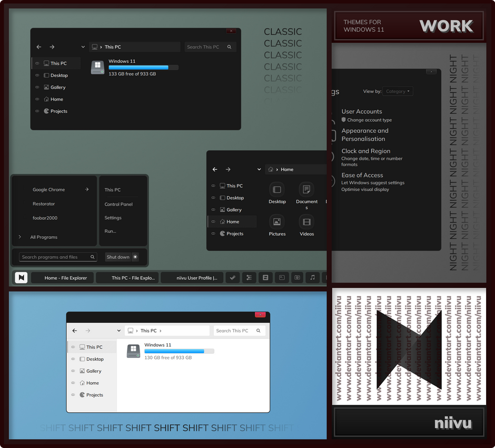
Task: Select Home in dark This PC sidebar
Action: pyautogui.click(x=56, y=99)
